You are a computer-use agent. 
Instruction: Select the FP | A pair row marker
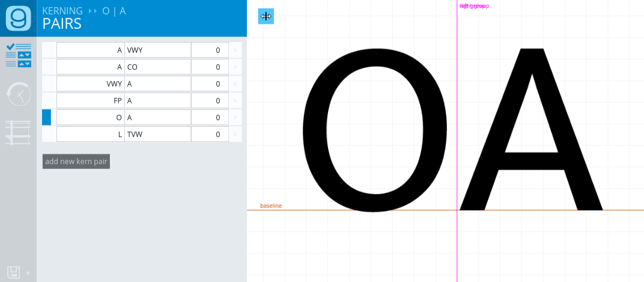click(x=47, y=100)
